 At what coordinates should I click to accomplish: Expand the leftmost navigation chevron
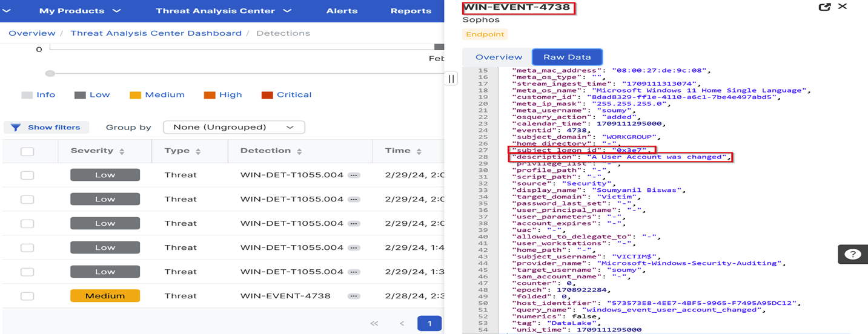click(7, 11)
